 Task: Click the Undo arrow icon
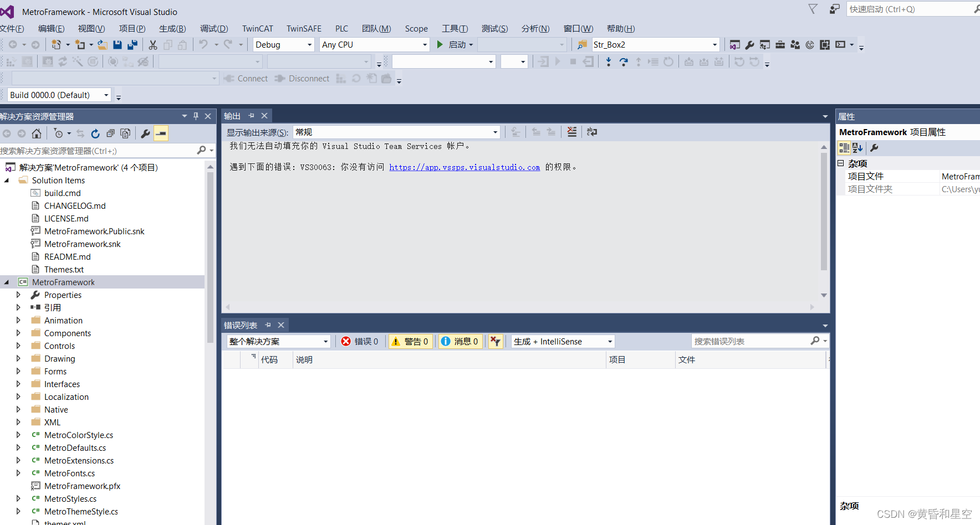click(203, 45)
